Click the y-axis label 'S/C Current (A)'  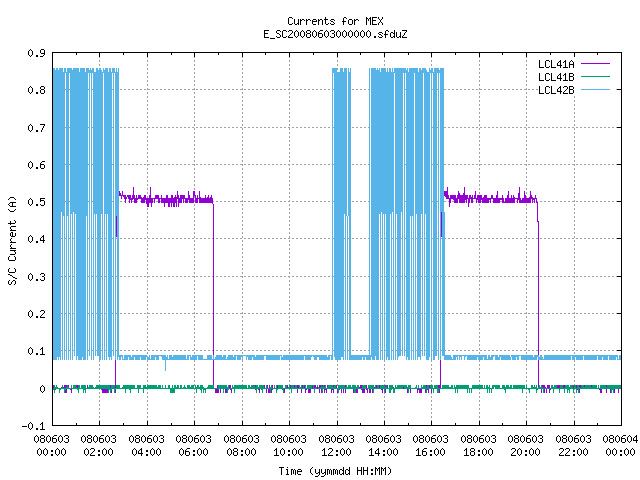pos(12,240)
